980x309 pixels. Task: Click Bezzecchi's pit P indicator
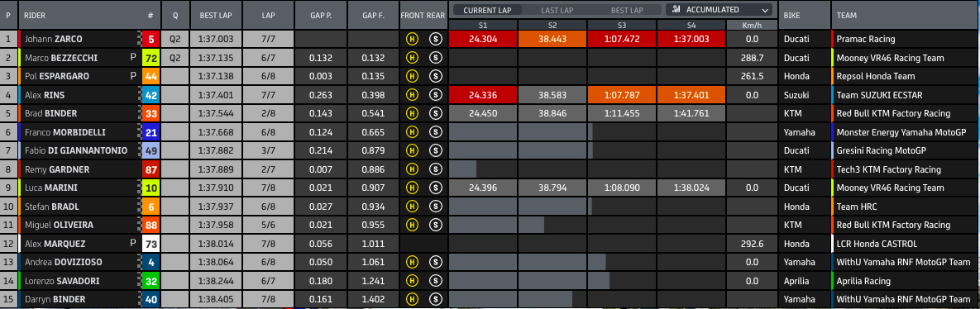tap(132, 58)
